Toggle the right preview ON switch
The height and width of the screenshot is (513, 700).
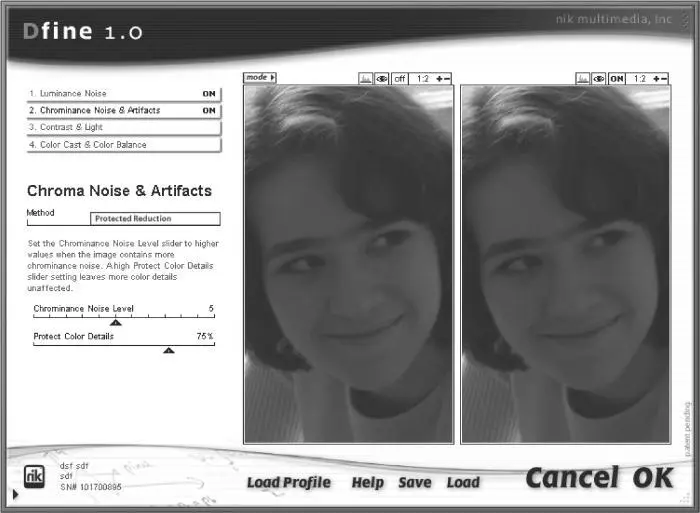[x=616, y=78]
